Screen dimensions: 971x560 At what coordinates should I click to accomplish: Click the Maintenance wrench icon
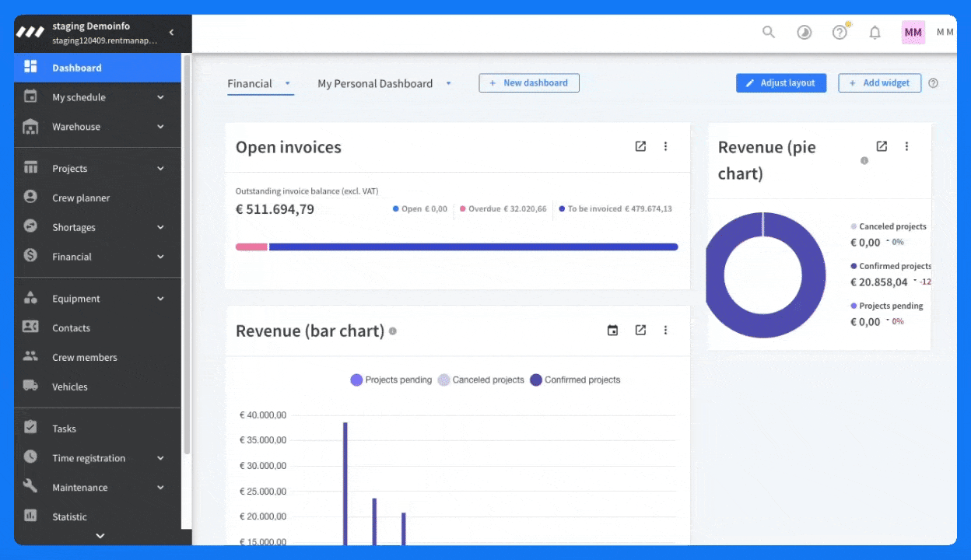coord(30,487)
